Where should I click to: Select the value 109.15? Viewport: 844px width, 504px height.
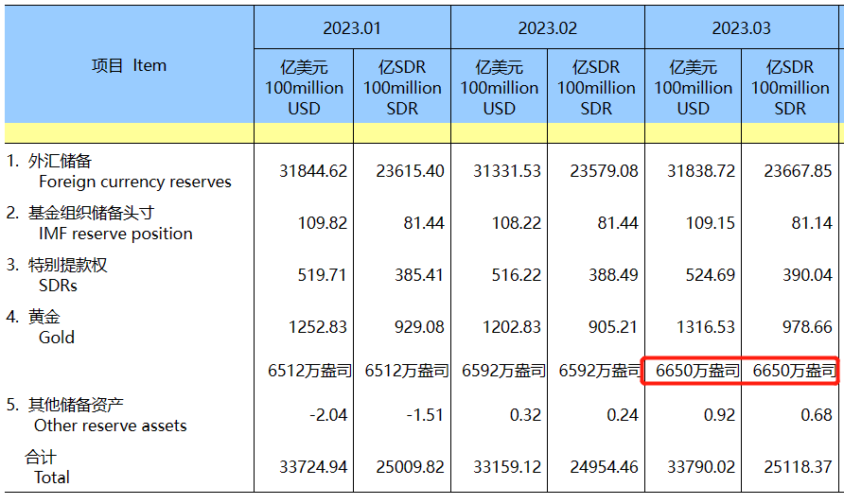pos(710,223)
